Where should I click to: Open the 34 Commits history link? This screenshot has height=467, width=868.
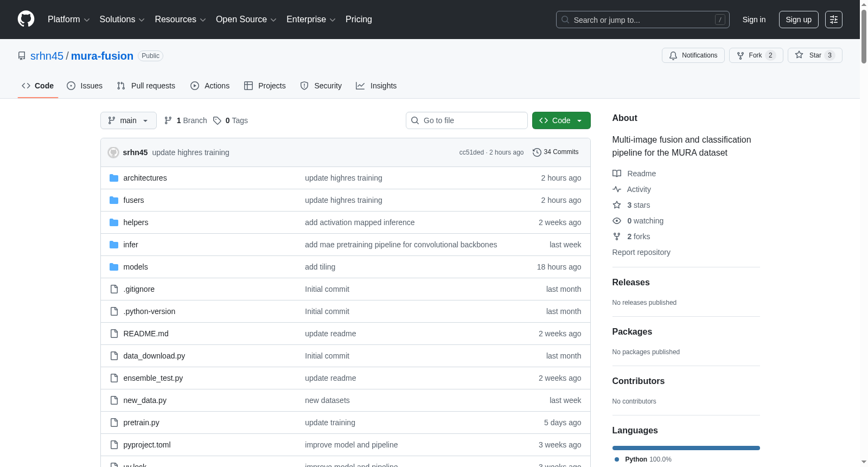point(556,152)
